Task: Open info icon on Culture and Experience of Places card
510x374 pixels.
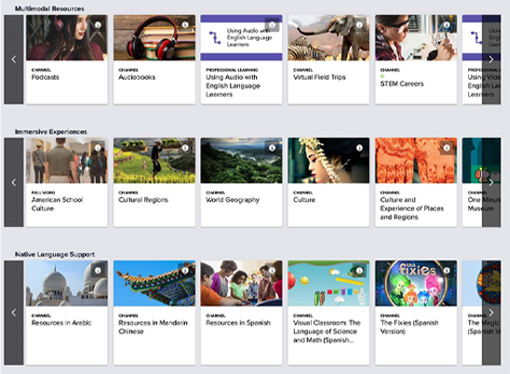Action: tap(447, 148)
